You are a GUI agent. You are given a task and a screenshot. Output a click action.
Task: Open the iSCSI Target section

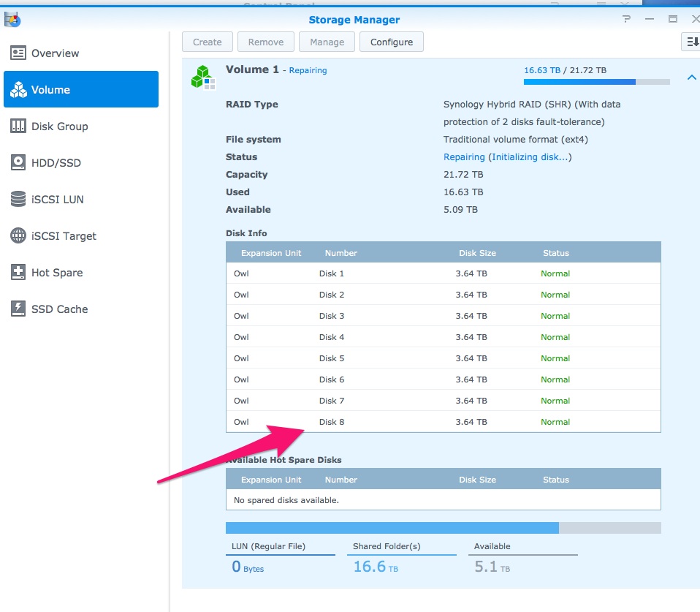coord(81,236)
